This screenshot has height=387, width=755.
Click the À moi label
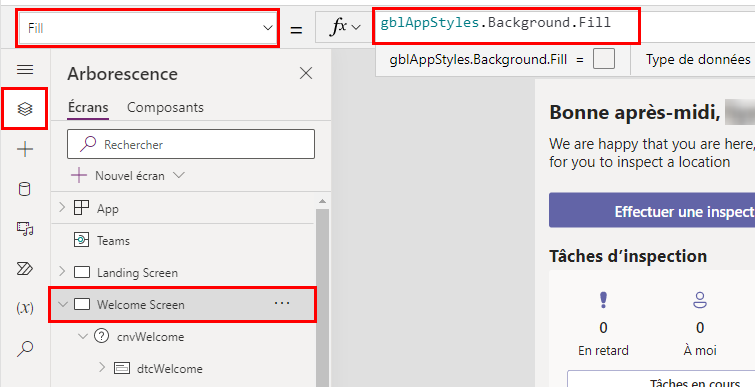700,350
